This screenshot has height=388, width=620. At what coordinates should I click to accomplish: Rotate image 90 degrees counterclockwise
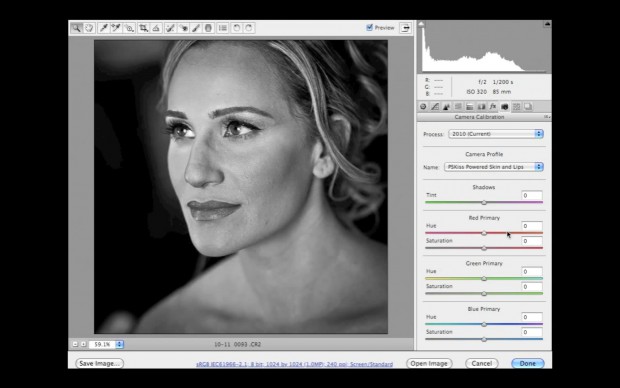click(236, 28)
